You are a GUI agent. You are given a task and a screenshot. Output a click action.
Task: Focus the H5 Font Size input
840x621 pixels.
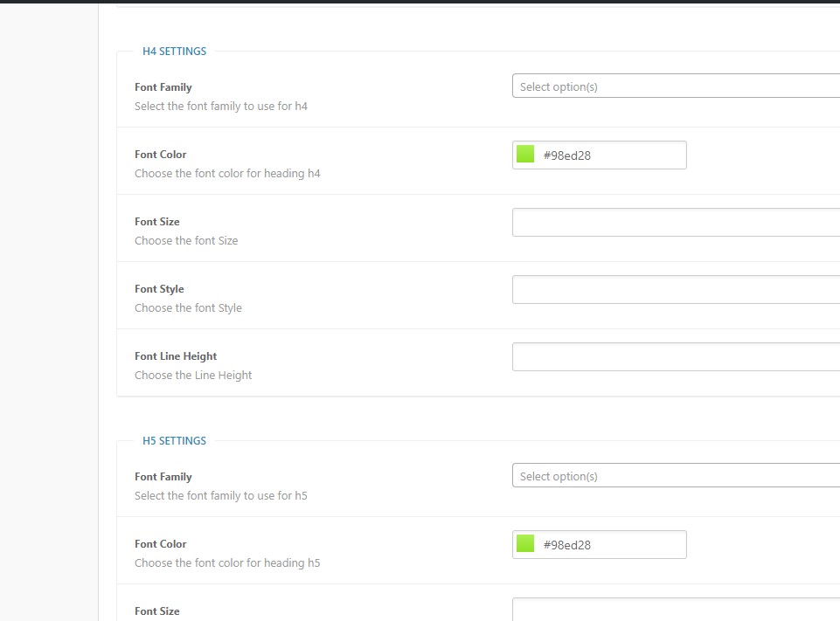(675, 610)
